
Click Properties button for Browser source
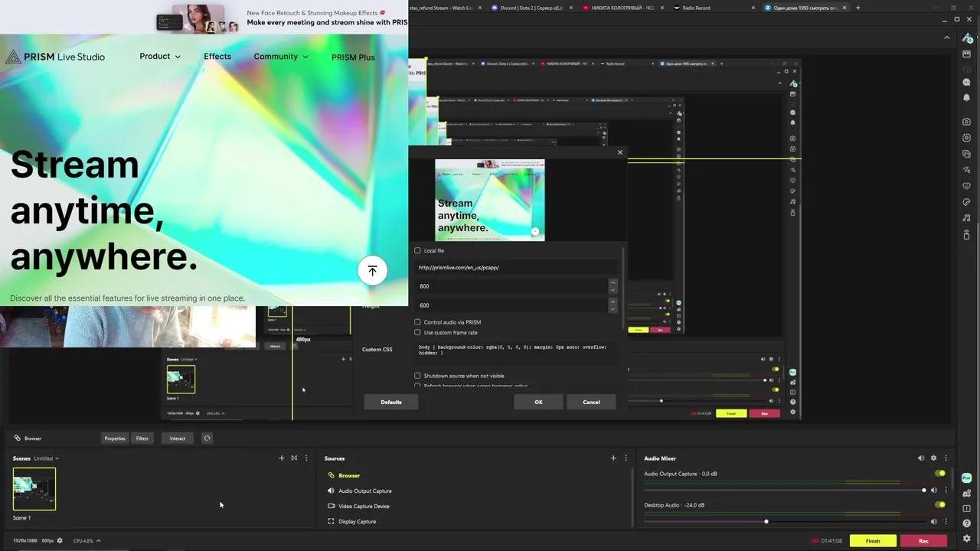pos(115,438)
